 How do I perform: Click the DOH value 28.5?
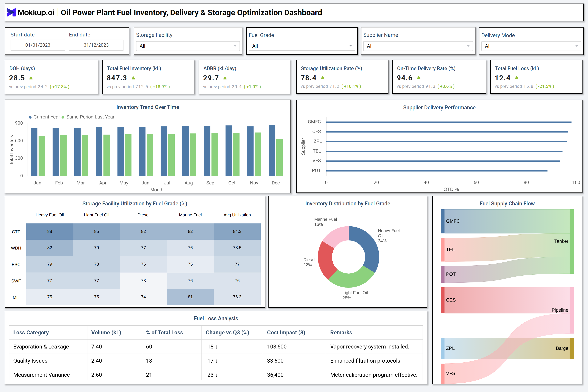(x=17, y=78)
